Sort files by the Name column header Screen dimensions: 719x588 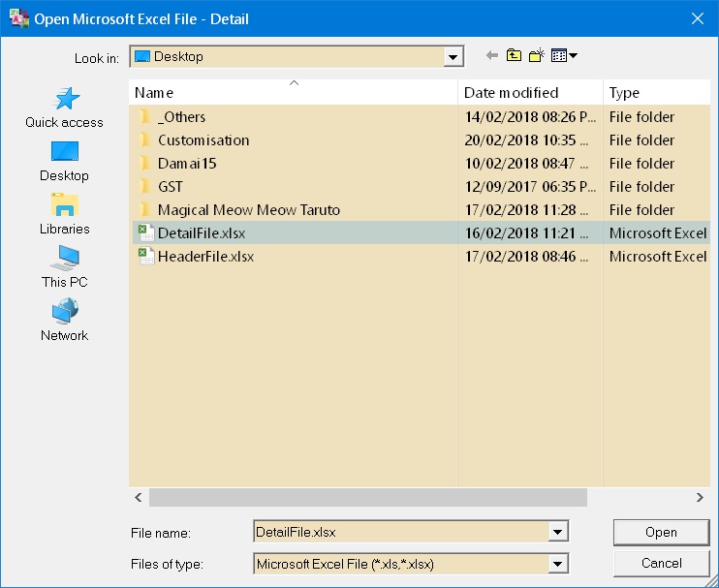[291, 93]
